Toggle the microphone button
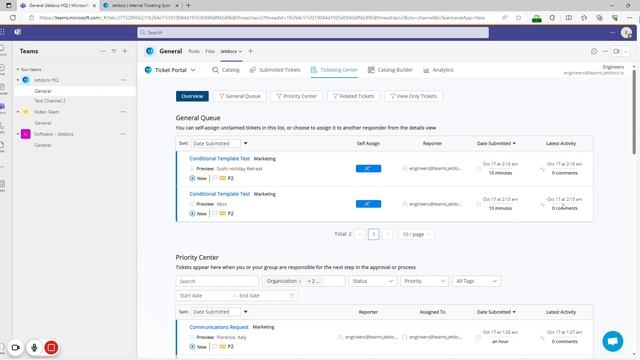Viewport: 640px width, 360px height. click(x=34, y=347)
